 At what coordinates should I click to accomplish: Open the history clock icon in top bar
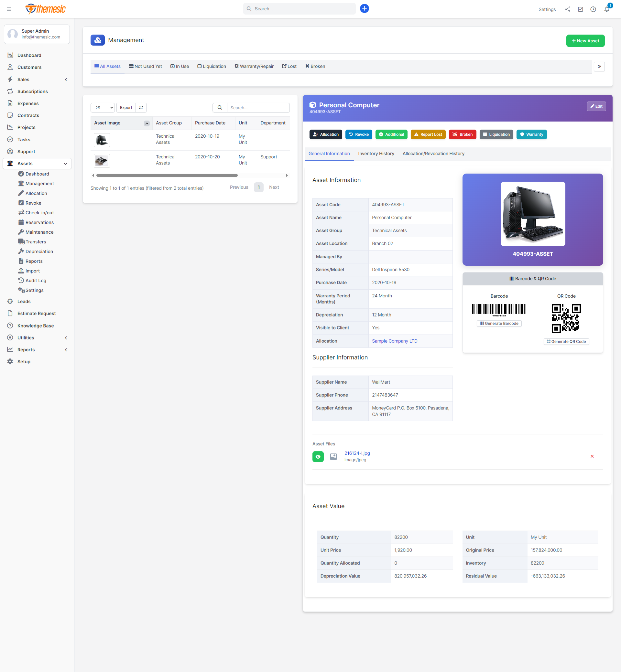click(x=593, y=9)
